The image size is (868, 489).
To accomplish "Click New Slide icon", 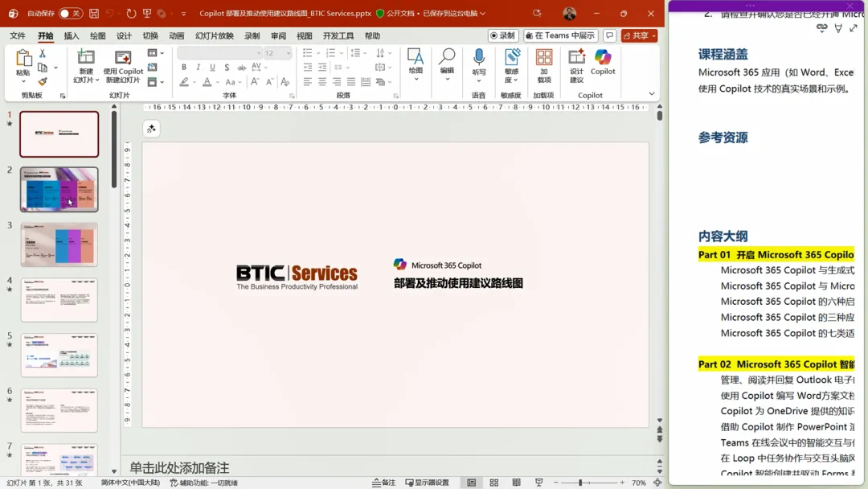I will (x=86, y=56).
